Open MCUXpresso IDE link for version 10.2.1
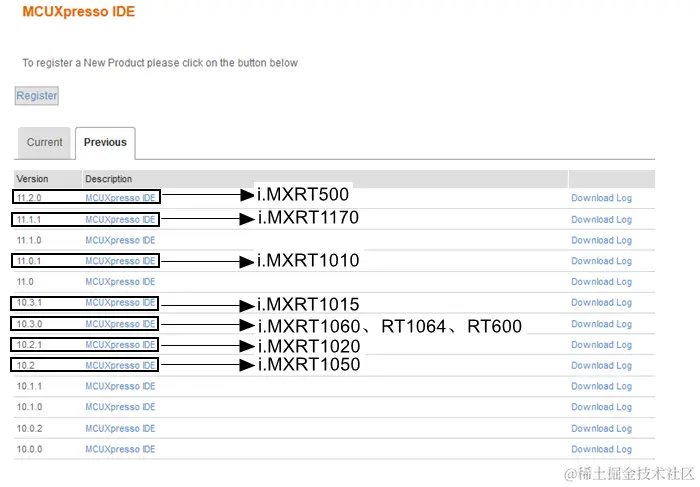This screenshot has width=700, height=487. [x=120, y=345]
